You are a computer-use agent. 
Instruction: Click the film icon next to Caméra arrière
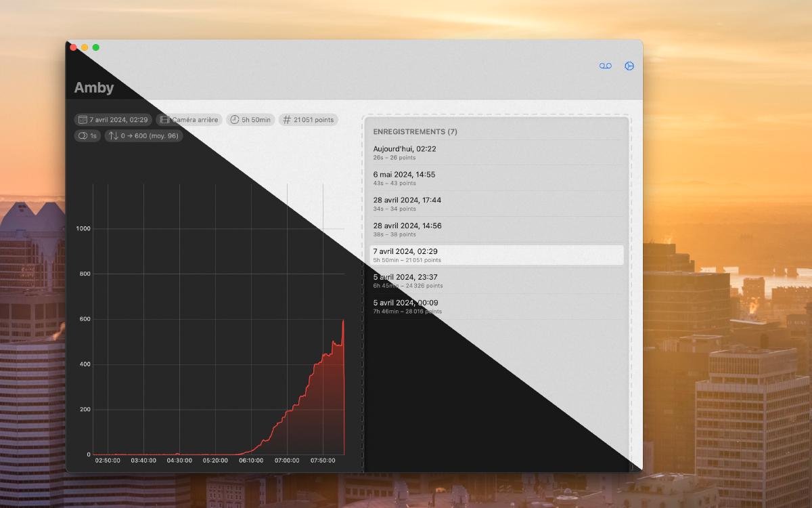coord(164,120)
